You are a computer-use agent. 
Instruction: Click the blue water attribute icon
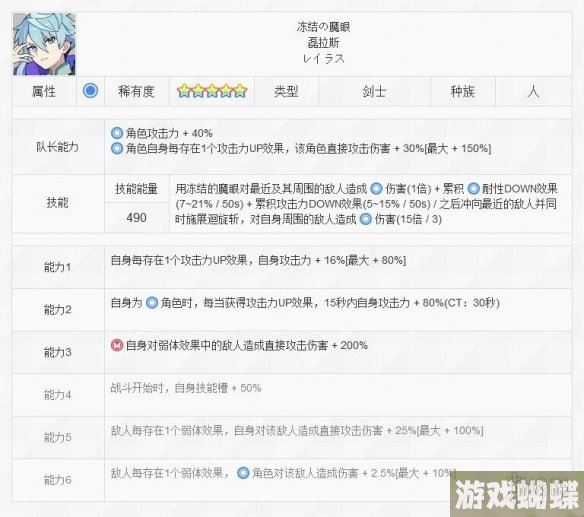90,91
